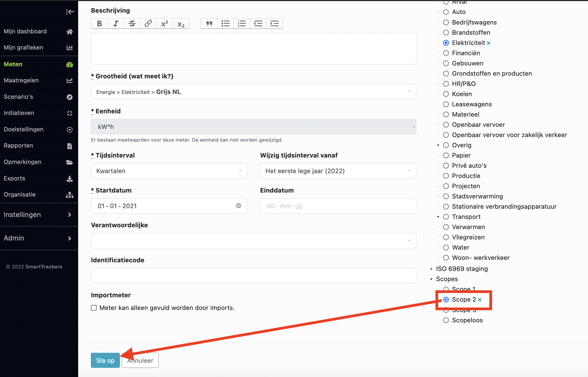
Task: Click the Grootheid dropdown selector
Action: coord(253,92)
